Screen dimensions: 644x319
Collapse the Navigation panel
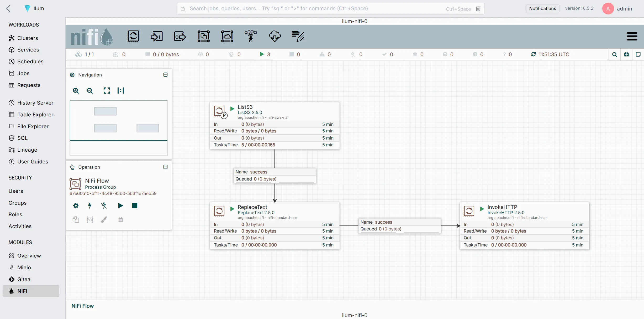165,75
